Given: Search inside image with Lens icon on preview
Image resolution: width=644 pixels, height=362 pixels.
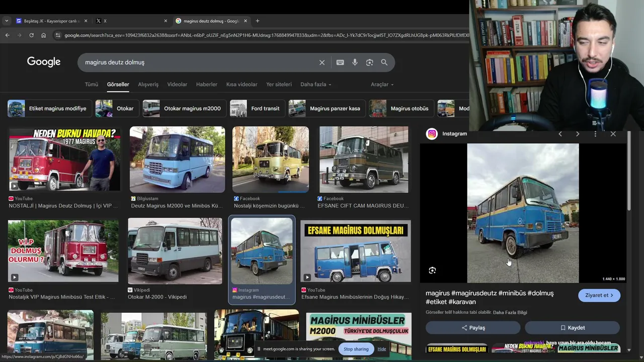Looking at the screenshot, I should tap(432, 270).
